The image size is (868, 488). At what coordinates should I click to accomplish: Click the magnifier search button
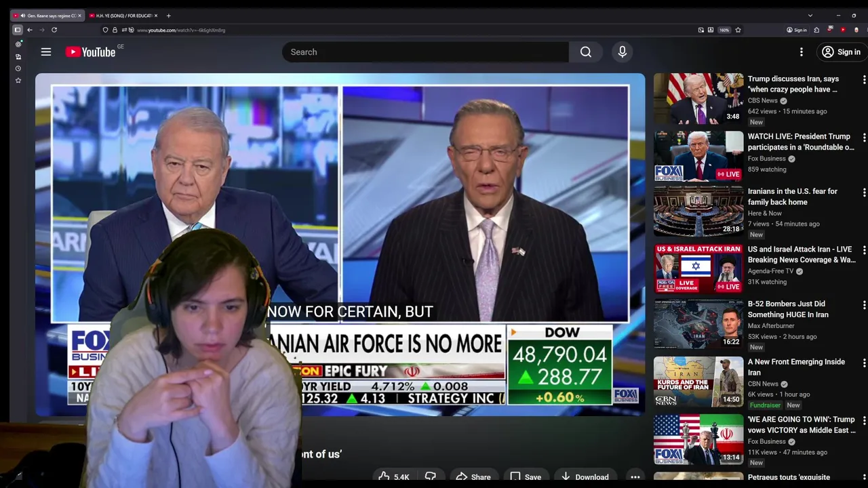pos(586,52)
